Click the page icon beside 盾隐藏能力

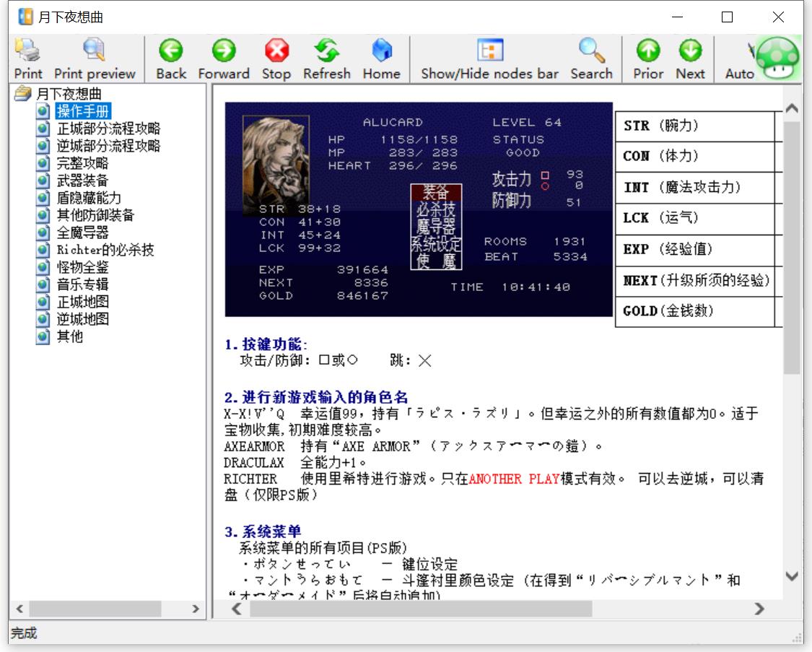tap(43, 198)
